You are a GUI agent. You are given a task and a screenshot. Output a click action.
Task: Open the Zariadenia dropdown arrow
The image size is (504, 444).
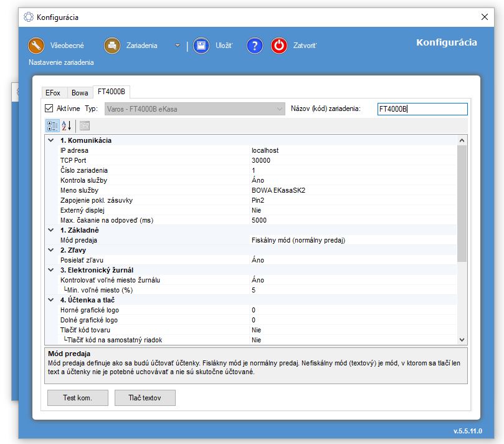(x=177, y=46)
